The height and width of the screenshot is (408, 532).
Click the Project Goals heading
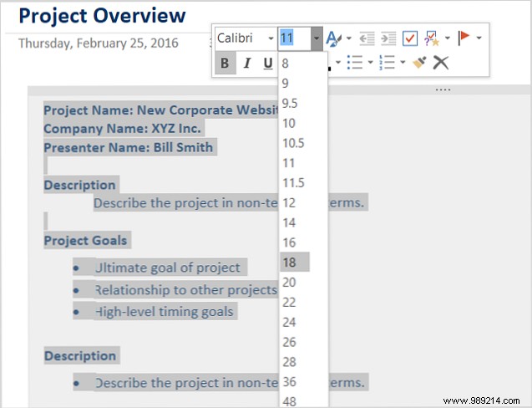(85, 241)
